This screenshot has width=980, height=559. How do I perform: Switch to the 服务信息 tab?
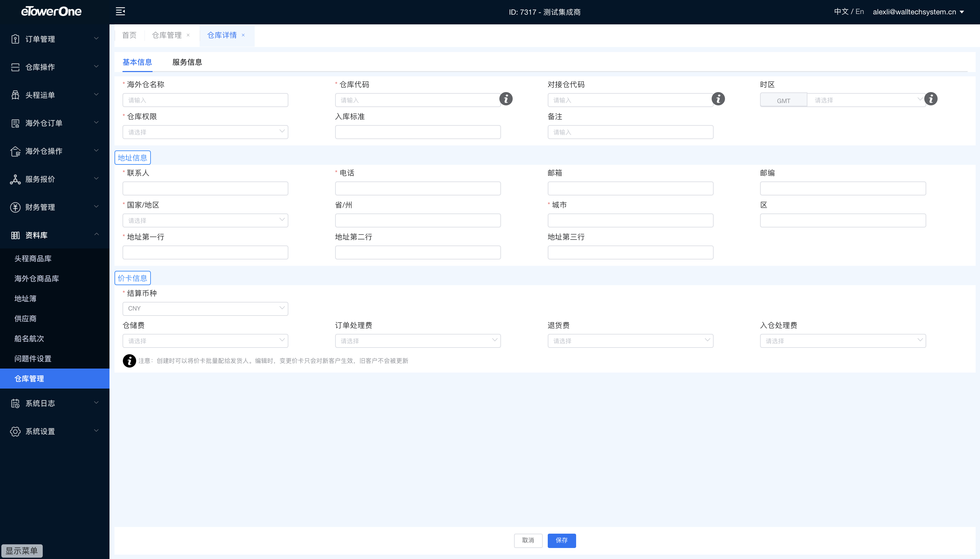(x=187, y=62)
